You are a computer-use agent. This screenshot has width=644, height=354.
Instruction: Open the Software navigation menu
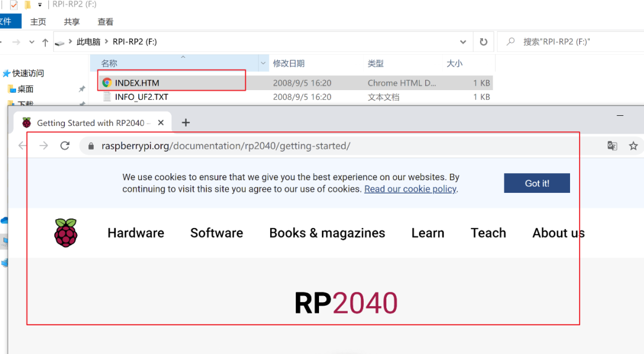point(216,233)
